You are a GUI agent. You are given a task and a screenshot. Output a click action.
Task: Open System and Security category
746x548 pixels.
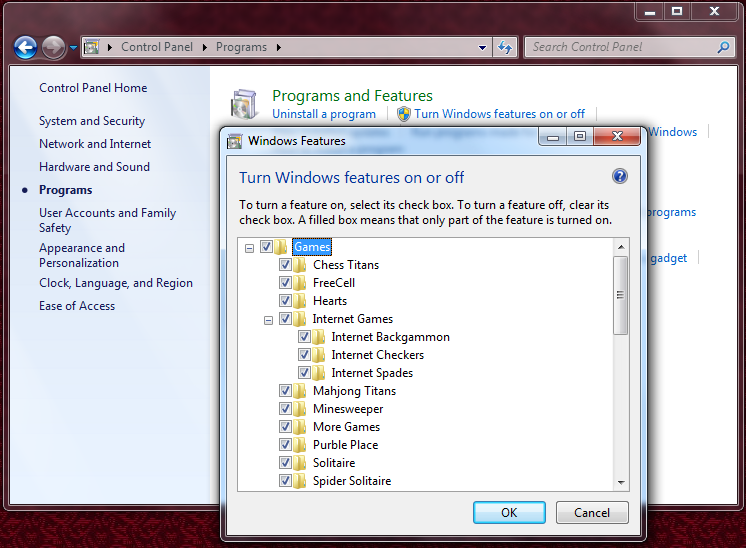(x=92, y=121)
